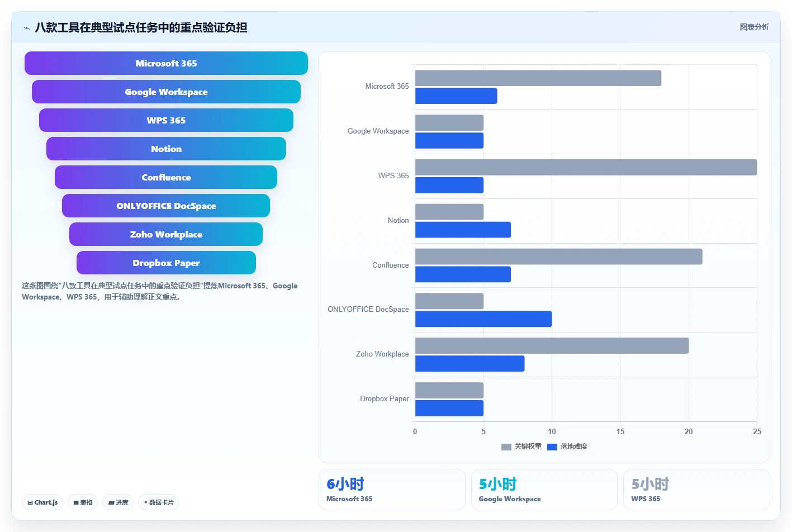Click the blue Confluence bar in chart
792x532 pixels.
tap(463, 274)
